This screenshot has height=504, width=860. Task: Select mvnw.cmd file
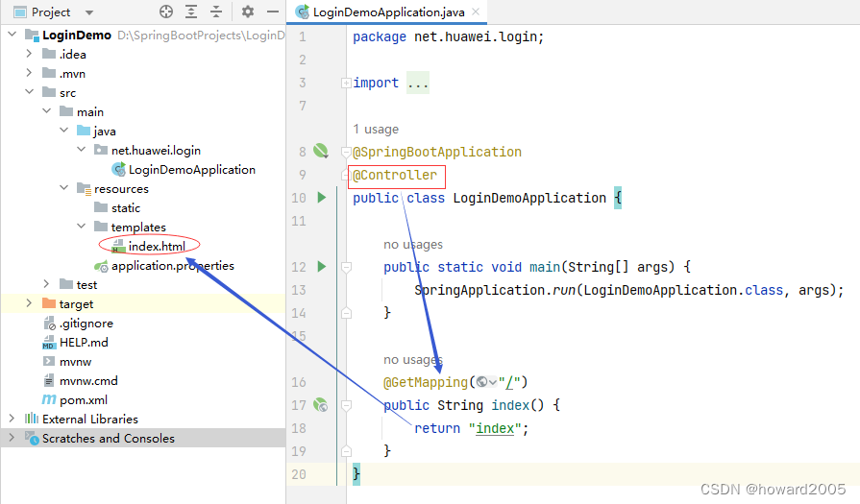pyautogui.click(x=88, y=381)
